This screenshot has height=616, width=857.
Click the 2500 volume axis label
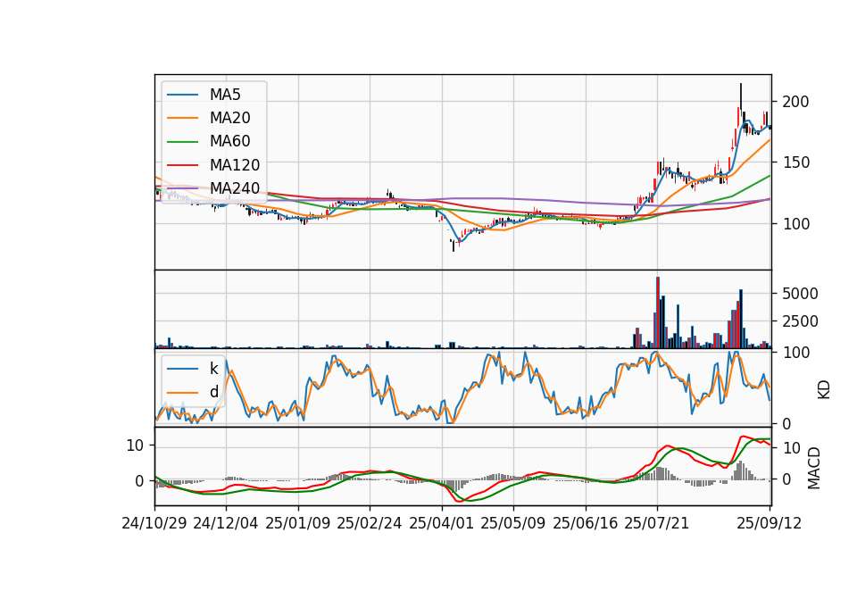click(800, 321)
